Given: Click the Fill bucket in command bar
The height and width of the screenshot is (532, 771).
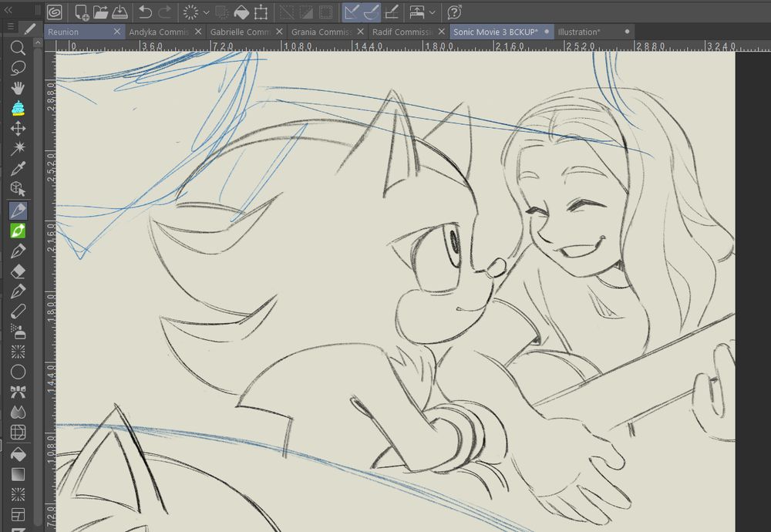Looking at the screenshot, I should tap(241, 12).
